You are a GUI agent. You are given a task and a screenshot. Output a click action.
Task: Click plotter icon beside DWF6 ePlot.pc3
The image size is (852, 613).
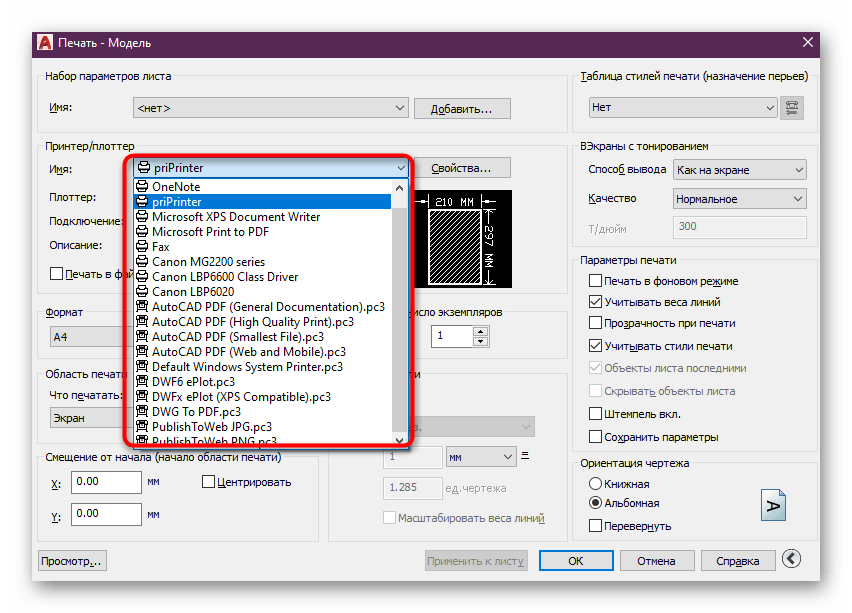click(x=143, y=382)
